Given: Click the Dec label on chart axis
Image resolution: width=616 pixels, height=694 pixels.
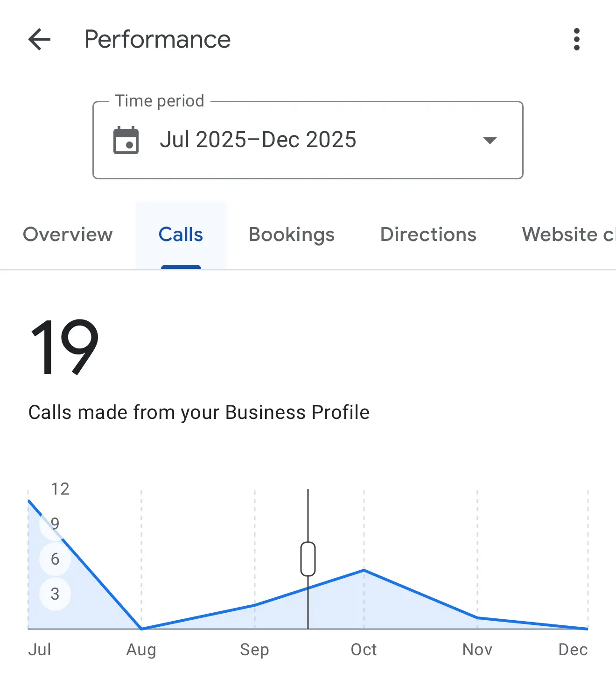Looking at the screenshot, I should coord(573,650).
